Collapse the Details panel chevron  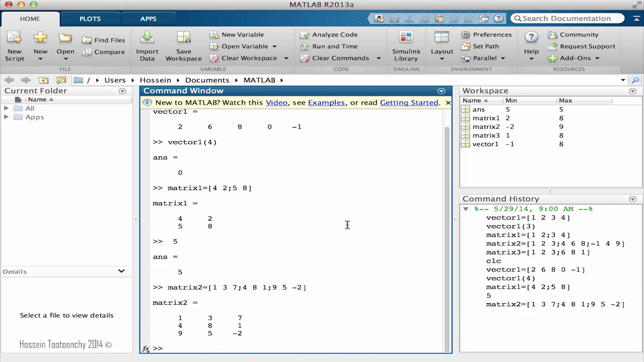(121, 271)
